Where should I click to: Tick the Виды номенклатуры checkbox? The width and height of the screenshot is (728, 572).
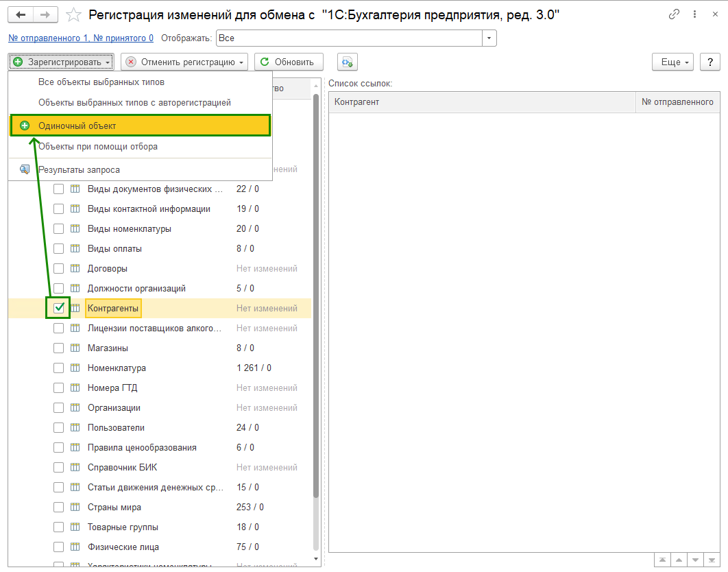tap(58, 228)
